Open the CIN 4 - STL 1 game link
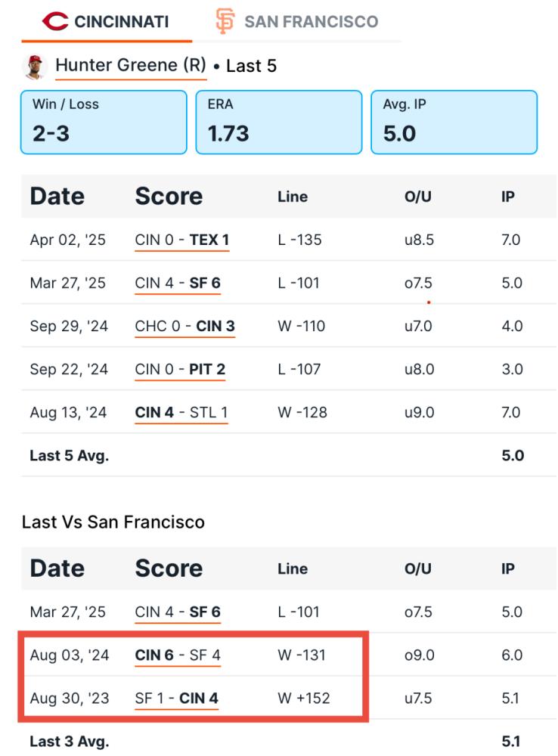The width and height of the screenshot is (558, 756). [x=181, y=413]
